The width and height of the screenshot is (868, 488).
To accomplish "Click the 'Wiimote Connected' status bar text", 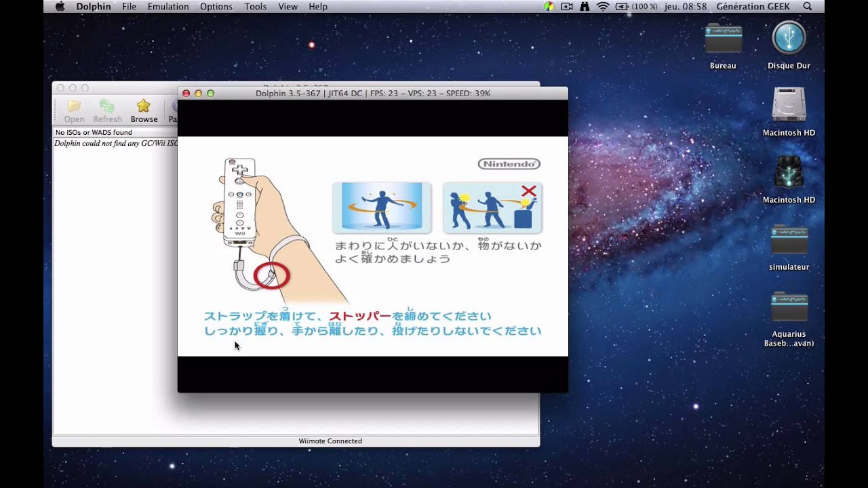I will click(x=330, y=441).
